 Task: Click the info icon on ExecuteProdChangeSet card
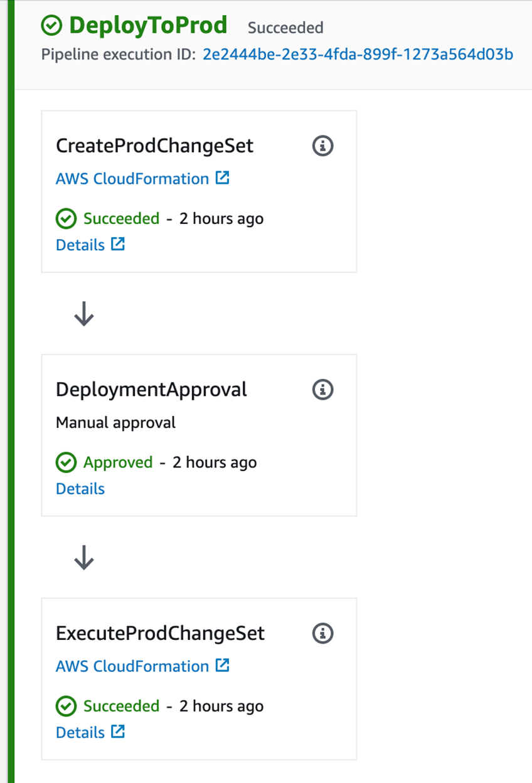point(322,633)
